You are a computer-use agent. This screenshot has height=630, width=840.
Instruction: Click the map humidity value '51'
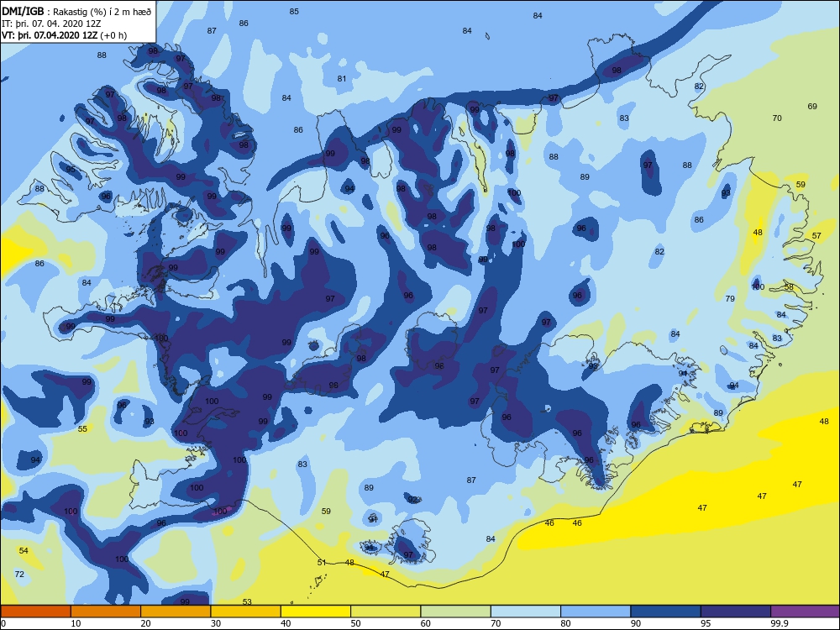(x=322, y=563)
